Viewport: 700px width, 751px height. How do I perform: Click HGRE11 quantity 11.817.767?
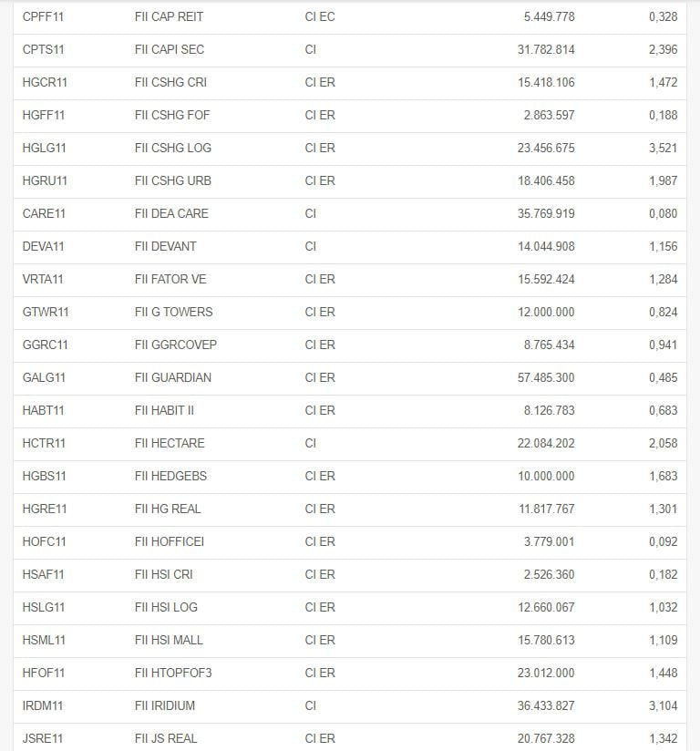click(546, 509)
